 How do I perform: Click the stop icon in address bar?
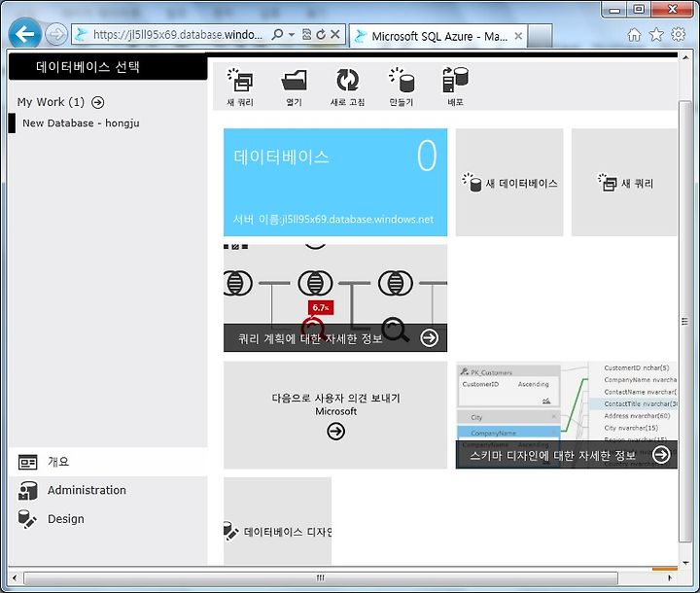[335, 34]
